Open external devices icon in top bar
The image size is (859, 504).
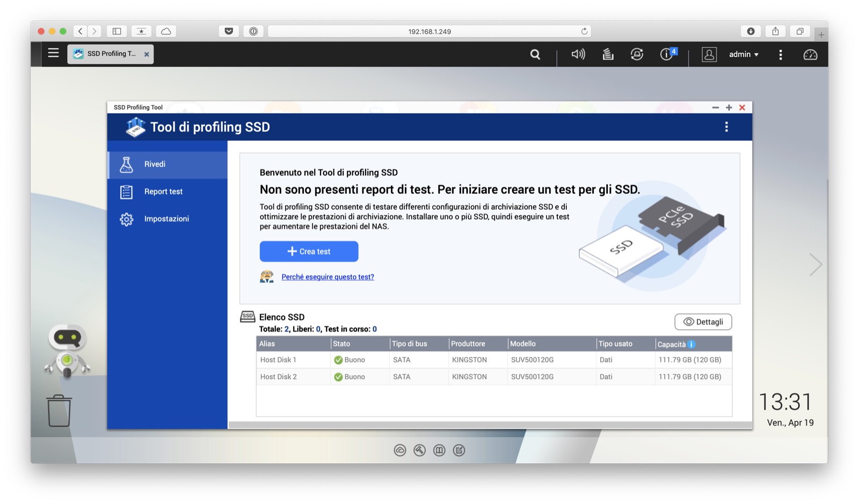click(x=637, y=54)
